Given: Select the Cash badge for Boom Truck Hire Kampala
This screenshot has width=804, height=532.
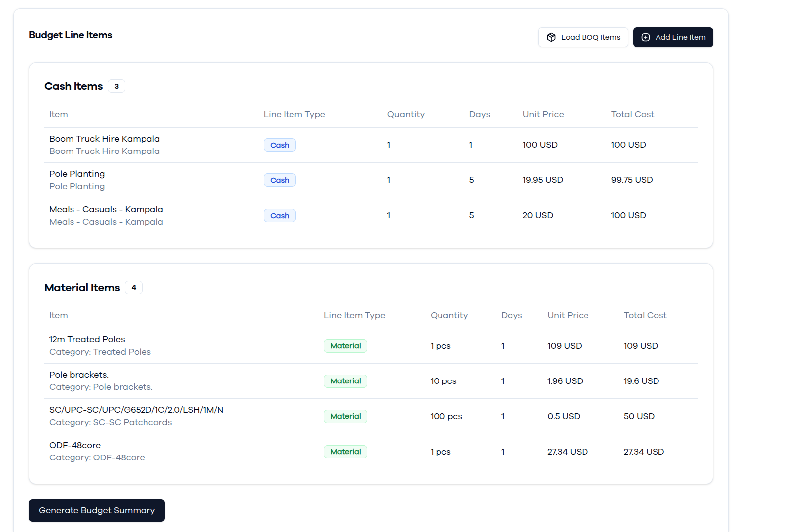Looking at the screenshot, I should point(280,145).
